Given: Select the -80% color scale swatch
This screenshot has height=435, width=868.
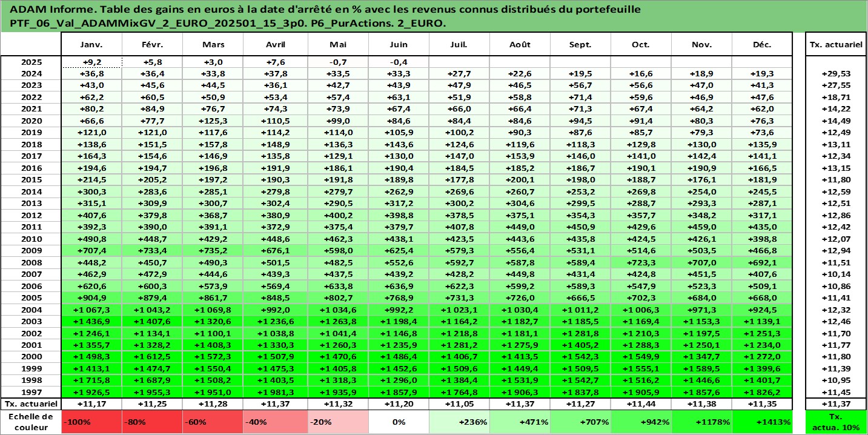Looking at the screenshot, I should pos(152,422).
